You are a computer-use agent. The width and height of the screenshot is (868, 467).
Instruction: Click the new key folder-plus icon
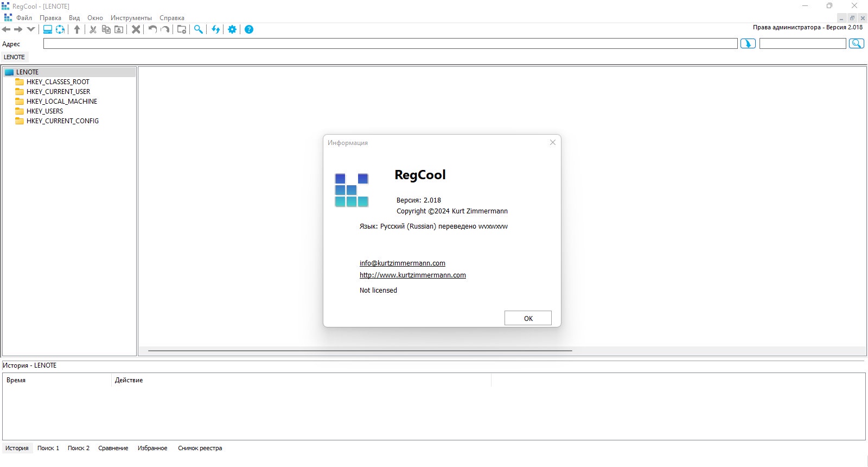(x=182, y=29)
